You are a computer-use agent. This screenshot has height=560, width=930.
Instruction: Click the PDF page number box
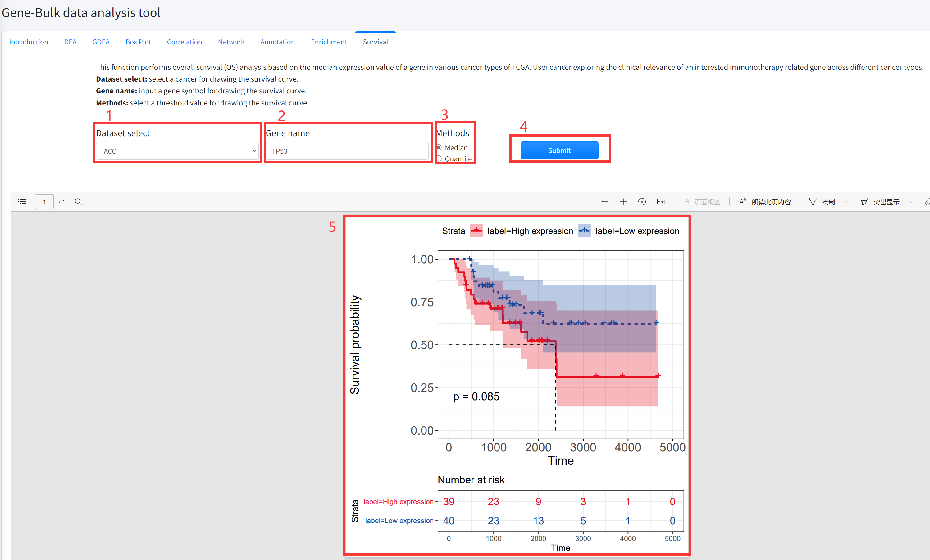[44, 202]
